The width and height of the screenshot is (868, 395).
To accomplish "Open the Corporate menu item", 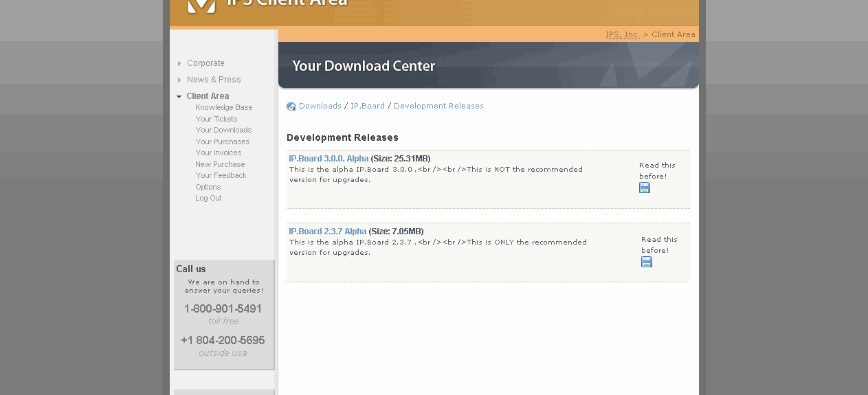I will pos(205,63).
